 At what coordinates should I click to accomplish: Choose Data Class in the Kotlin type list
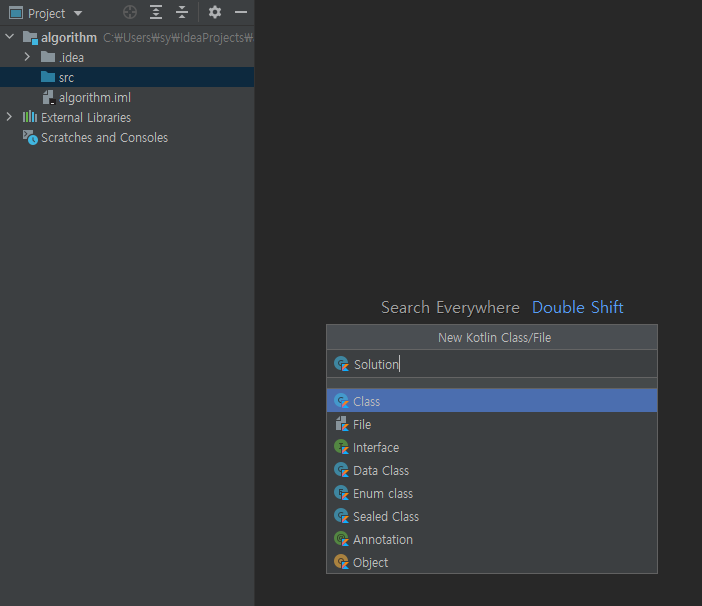pyautogui.click(x=492, y=470)
